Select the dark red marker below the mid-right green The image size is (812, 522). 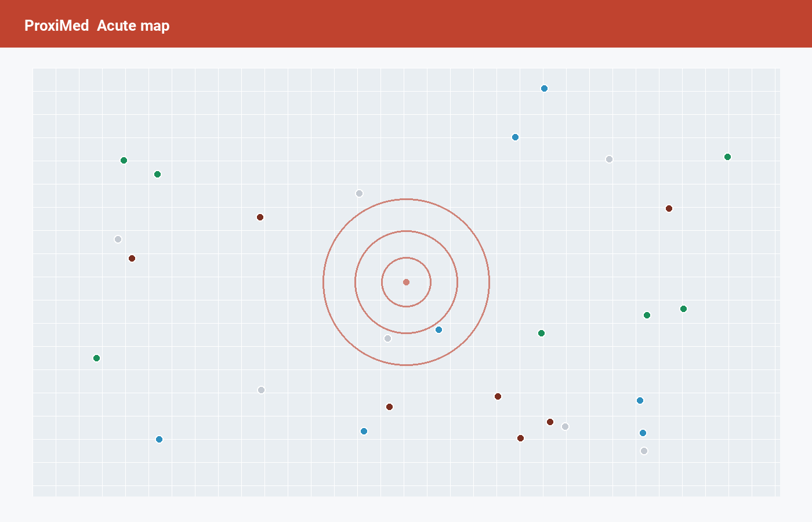coord(498,396)
